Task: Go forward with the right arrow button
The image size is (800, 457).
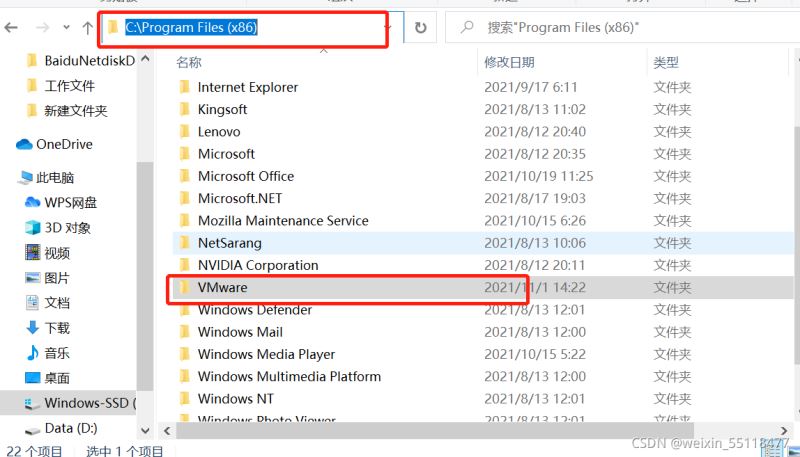Action: tap(43, 28)
